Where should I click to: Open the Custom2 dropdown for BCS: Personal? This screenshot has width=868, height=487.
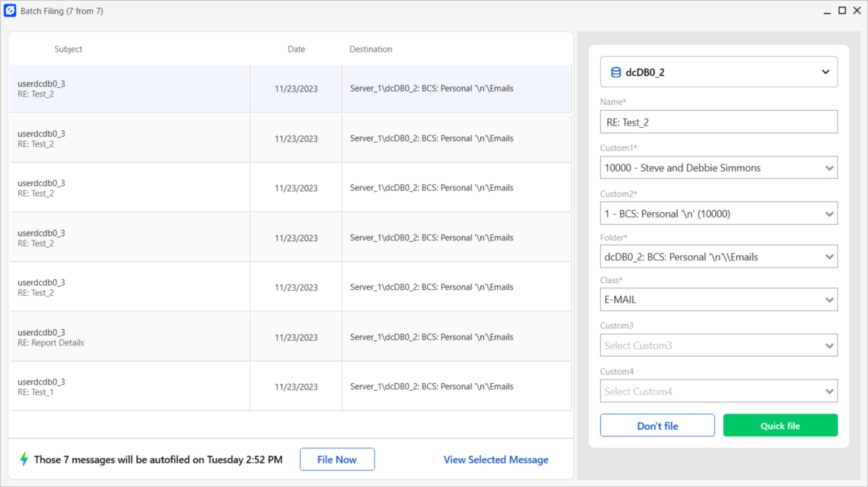click(830, 214)
